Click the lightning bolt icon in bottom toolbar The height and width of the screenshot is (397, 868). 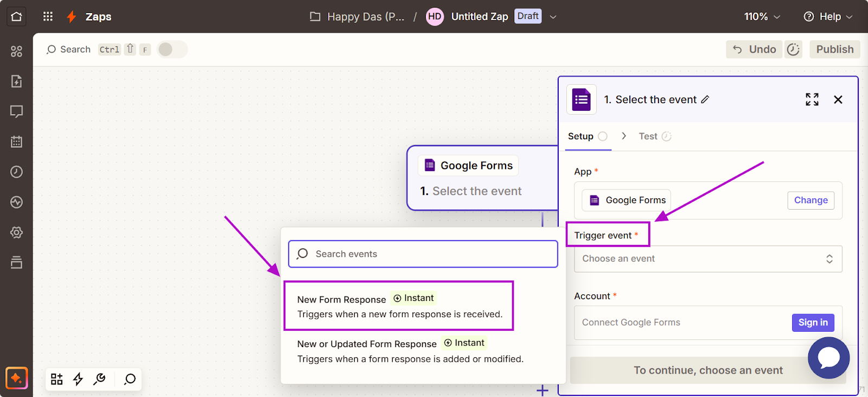point(78,379)
